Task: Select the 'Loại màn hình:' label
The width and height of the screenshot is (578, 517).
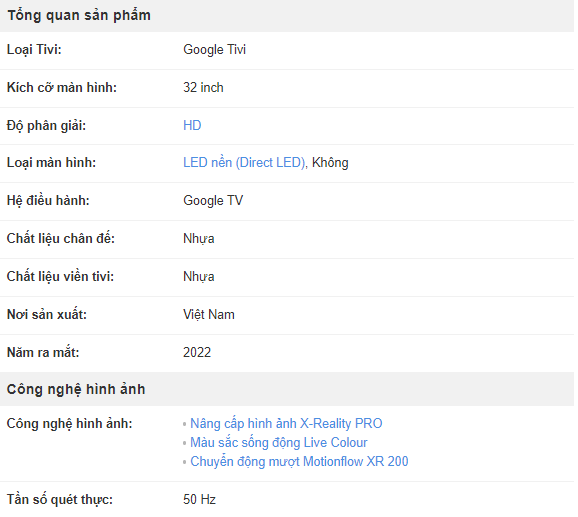Action: [51, 163]
